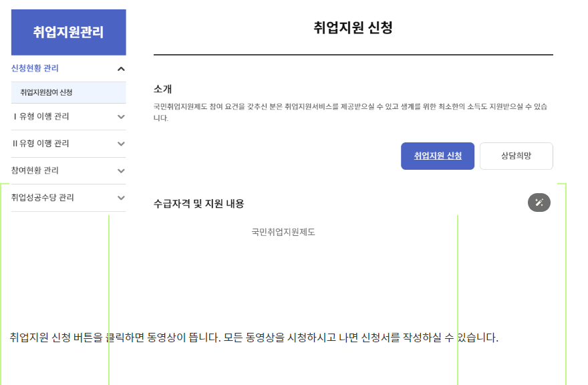Click the page title 취업지원 신청
Image resolution: width=588 pixels, height=385 pixels.
[x=353, y=29]
